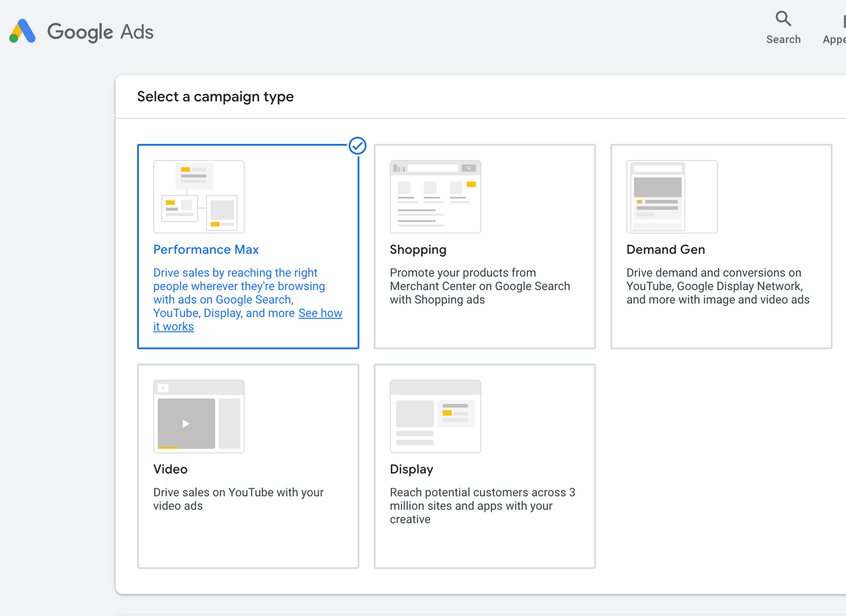Toggle the Performance Max selected checkmark
This screenshot has width=846, height=616.
point(357,146)
